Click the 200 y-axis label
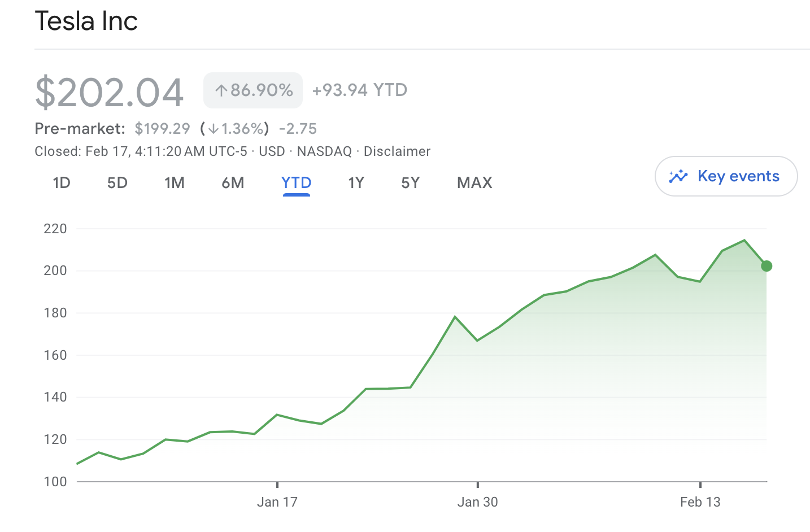The image size is (810, 532). point(55,271)
